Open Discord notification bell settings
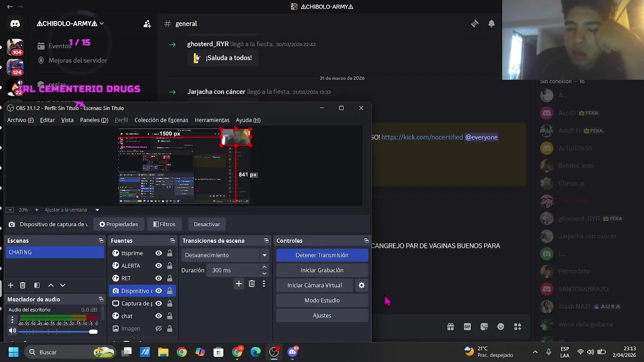The image size is (644, 362). click(x=492, y=24)
